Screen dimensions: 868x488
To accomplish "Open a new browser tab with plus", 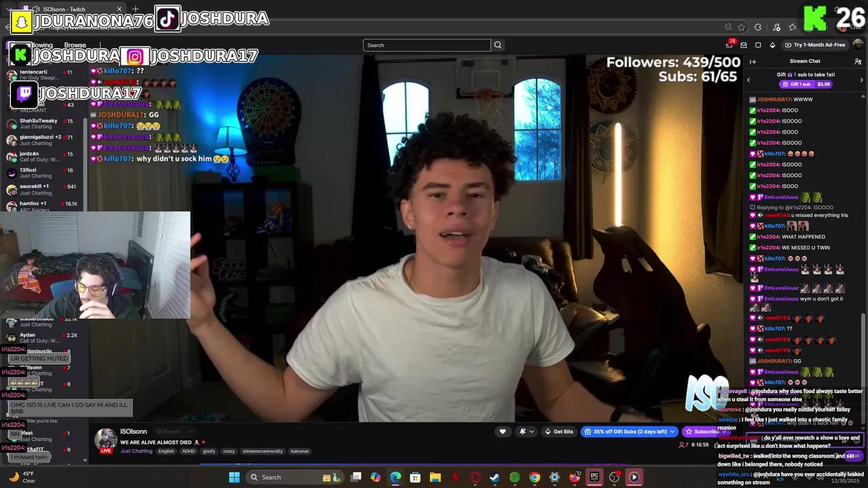I will (136, 9).
